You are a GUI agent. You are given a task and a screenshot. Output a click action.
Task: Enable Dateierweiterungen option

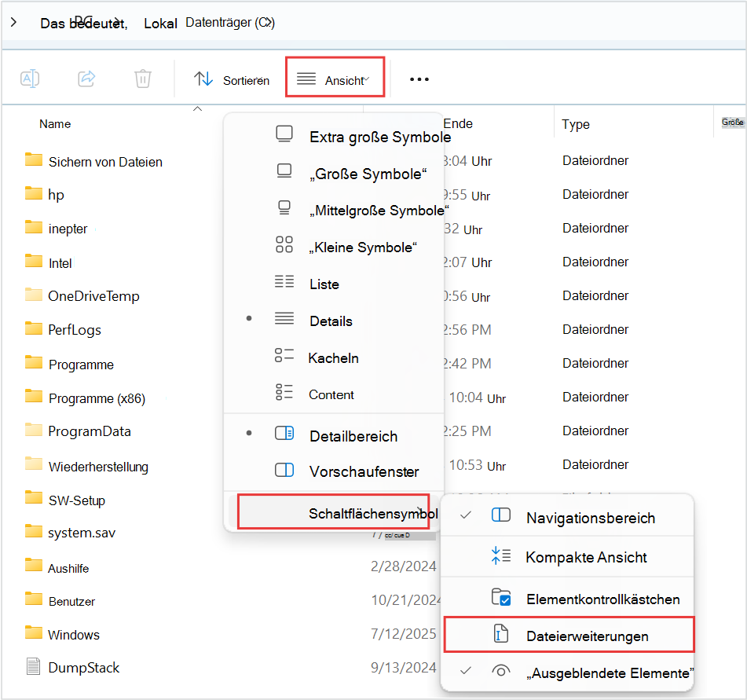click(x=569, y=635)
